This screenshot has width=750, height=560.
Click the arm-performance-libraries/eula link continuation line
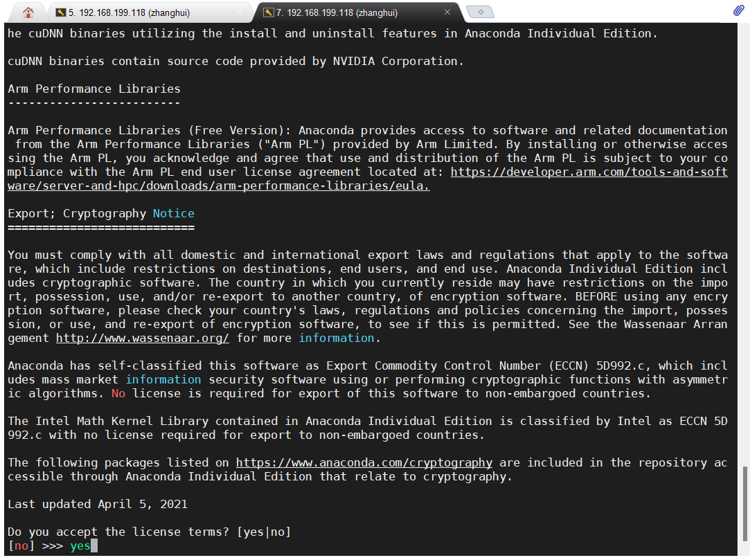(218, 186)
